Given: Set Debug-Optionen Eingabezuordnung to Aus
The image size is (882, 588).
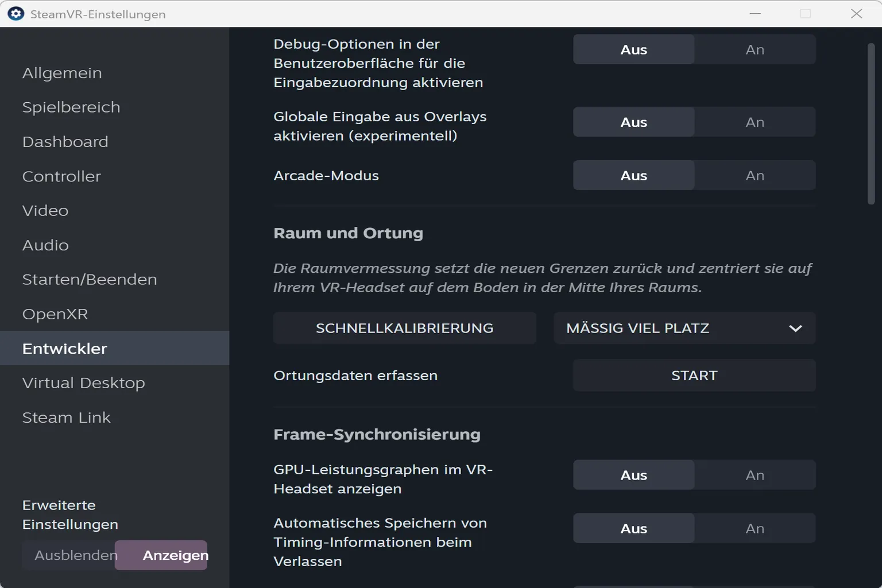Looking at the screenshot, I should (634, 49).
